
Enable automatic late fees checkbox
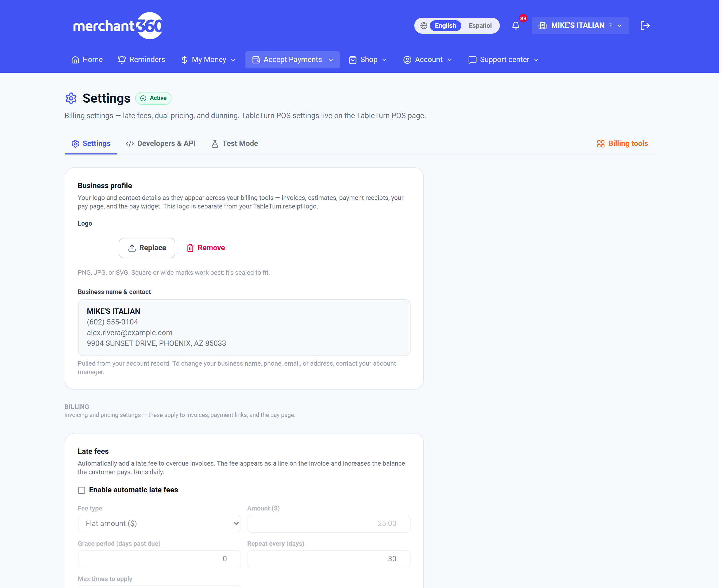click(x=82, y=490)
